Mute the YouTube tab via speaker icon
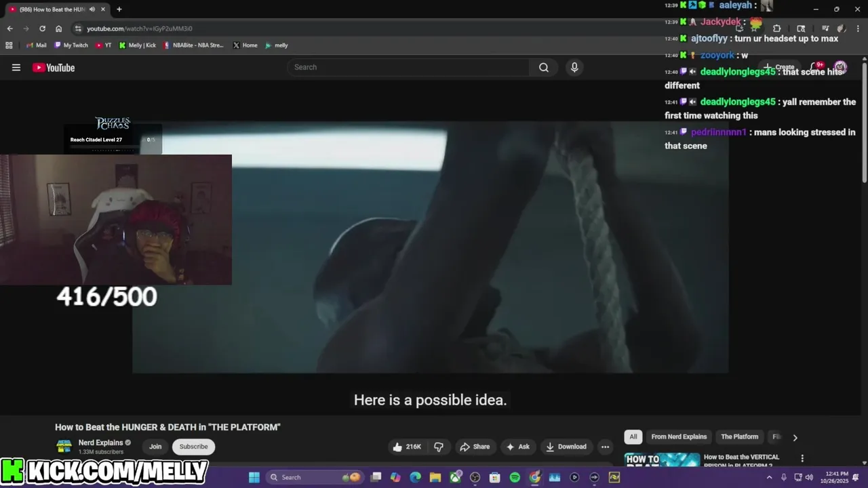This screenshot has height=488, width=868. 92,9
